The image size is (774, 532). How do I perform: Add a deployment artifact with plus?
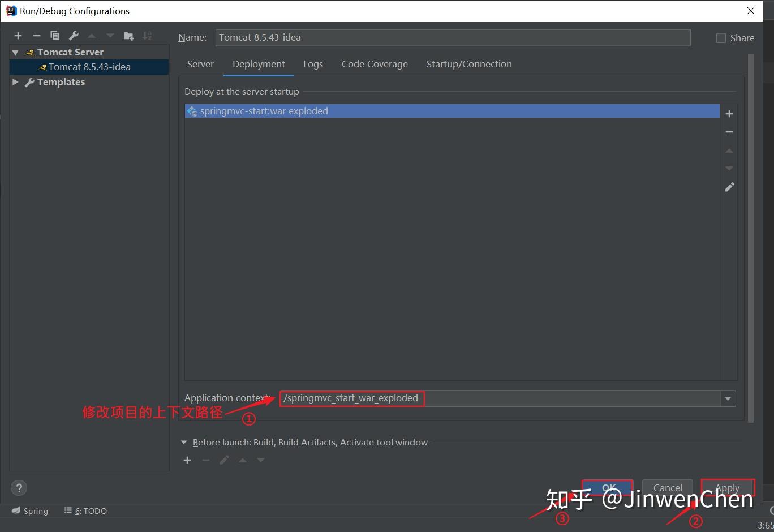click(x=729, y=114)
